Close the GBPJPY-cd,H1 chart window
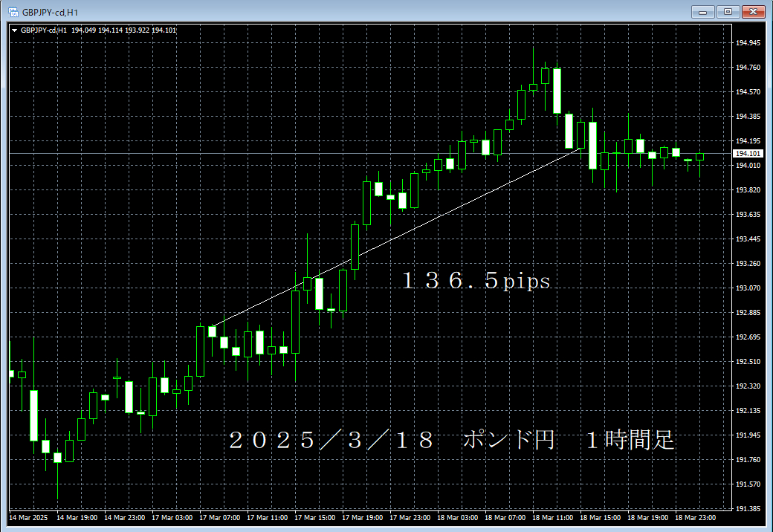The width and height of the screenshot is (773, 532). (753, 11)
